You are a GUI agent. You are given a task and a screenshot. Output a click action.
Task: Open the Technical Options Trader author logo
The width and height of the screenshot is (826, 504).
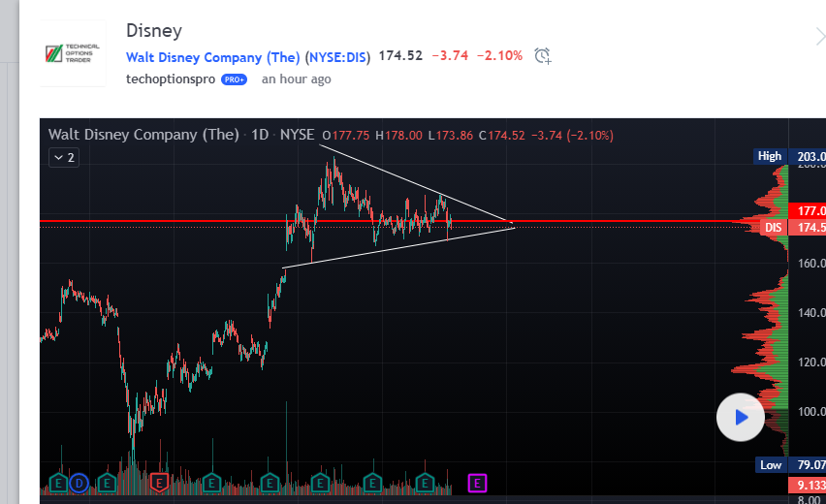73,53
